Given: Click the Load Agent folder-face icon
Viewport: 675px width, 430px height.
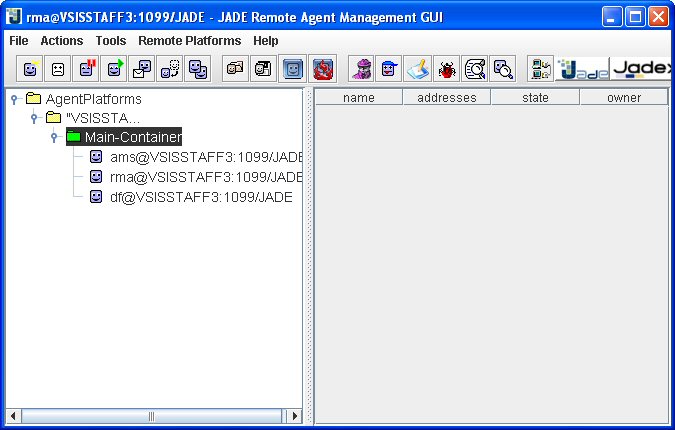Looking at the screenshot, I should pos(235,68).
